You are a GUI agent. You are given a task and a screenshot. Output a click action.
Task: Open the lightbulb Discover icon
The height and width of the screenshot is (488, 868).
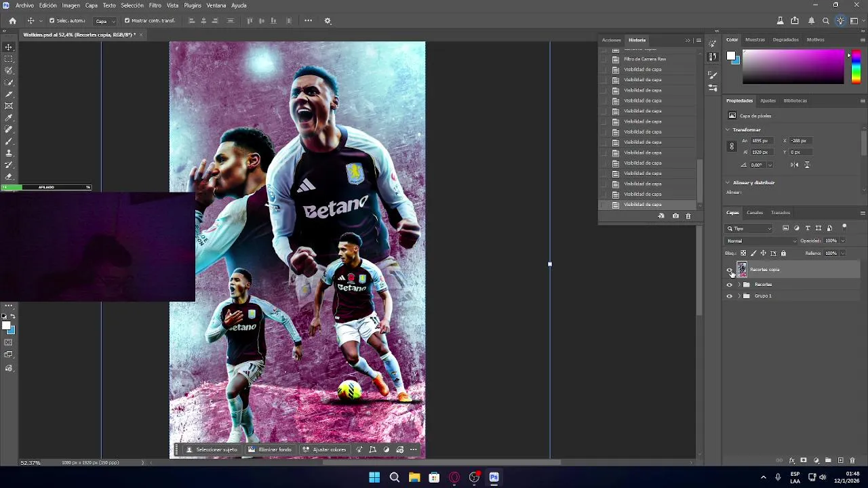coord(840,20)
